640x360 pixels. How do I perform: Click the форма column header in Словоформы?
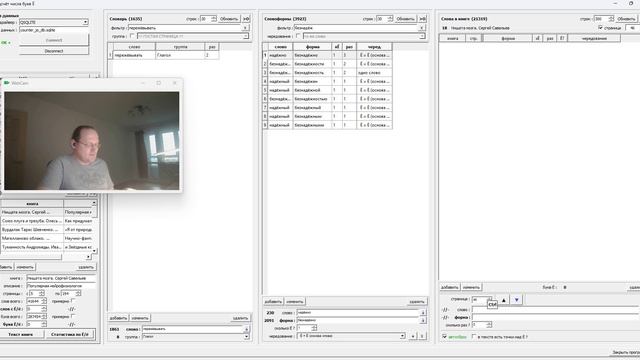pyautogui.click(x=313, y=47)
